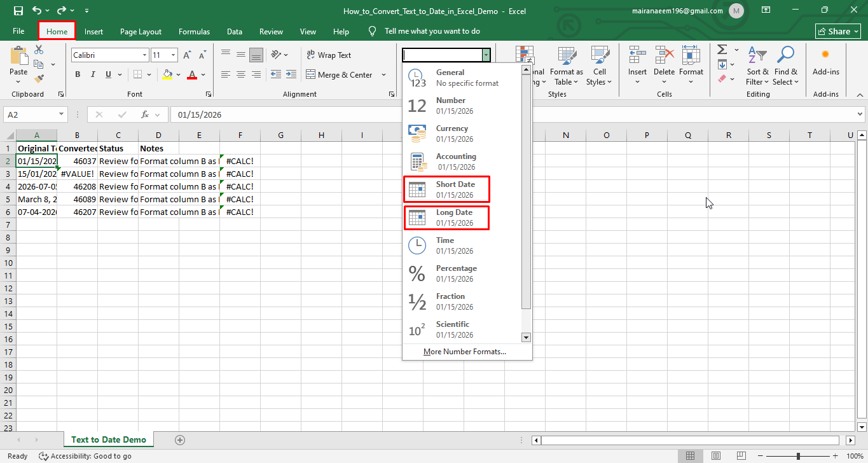Expand the font name dropdown showing Calibri

144,55
